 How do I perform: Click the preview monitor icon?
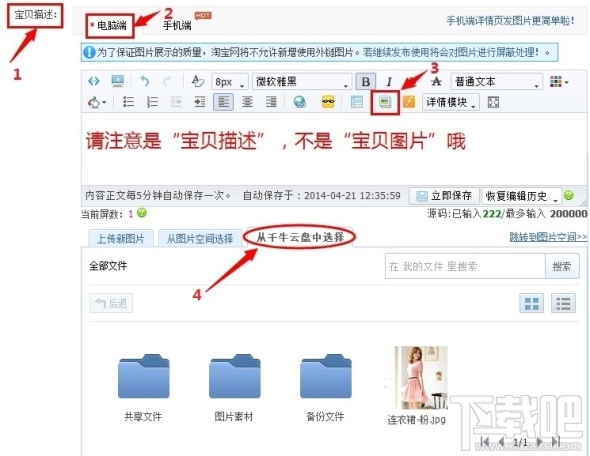coord(118,81)
